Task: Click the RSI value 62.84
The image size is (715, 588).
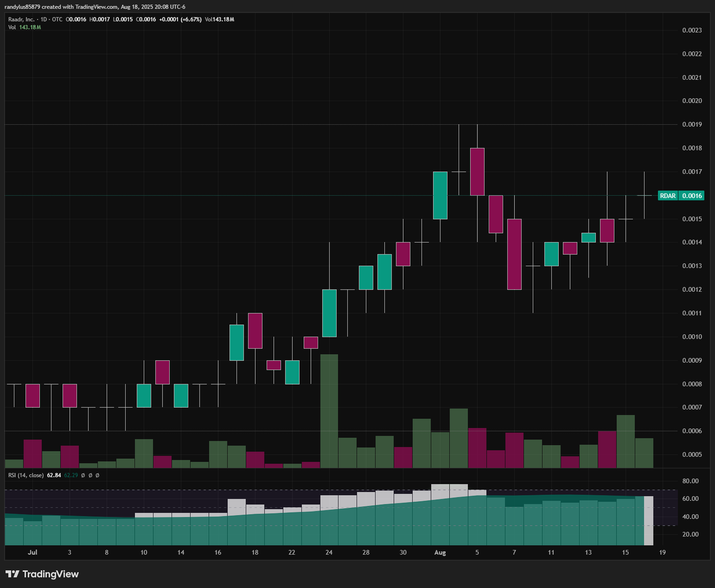Action: 54,475
